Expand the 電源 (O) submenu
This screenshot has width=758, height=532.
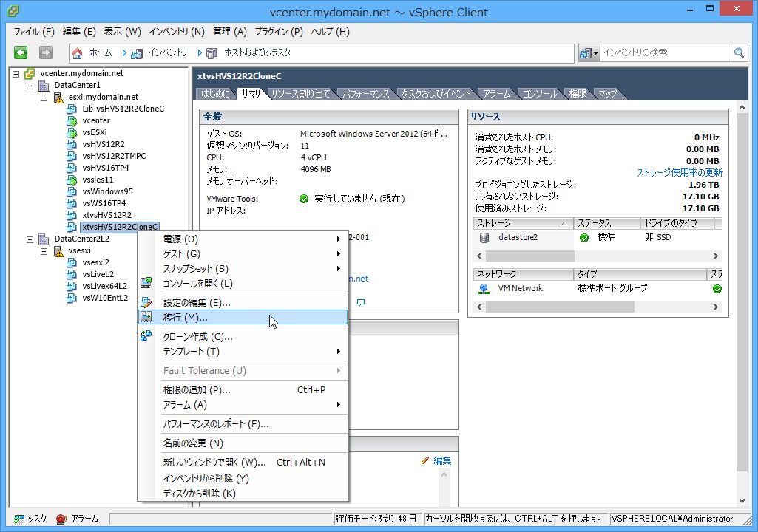(x=339, y=239)
